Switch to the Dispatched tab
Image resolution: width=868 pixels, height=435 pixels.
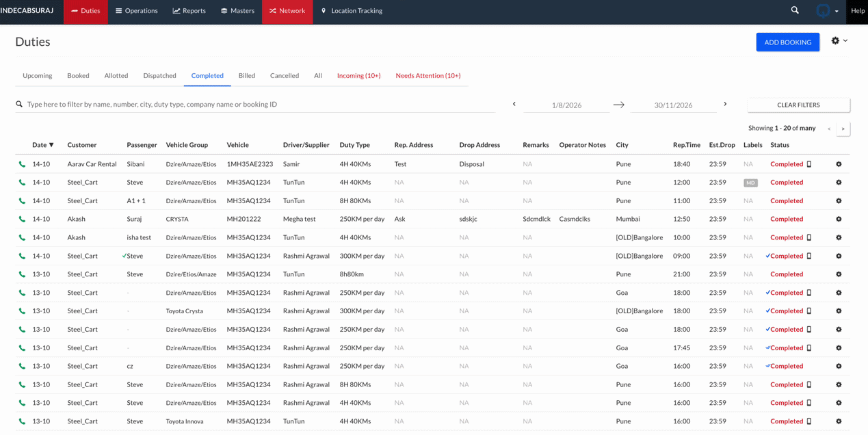[160, 75]
